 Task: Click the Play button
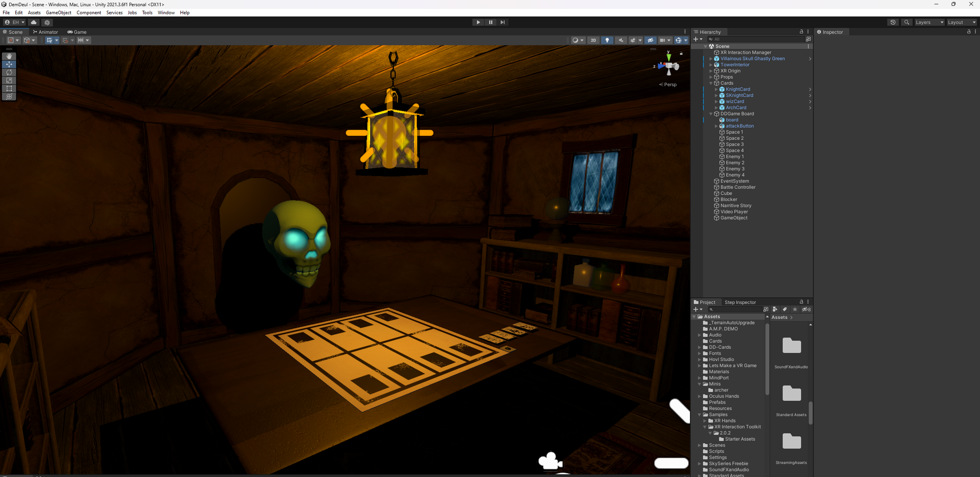point(478,22)
